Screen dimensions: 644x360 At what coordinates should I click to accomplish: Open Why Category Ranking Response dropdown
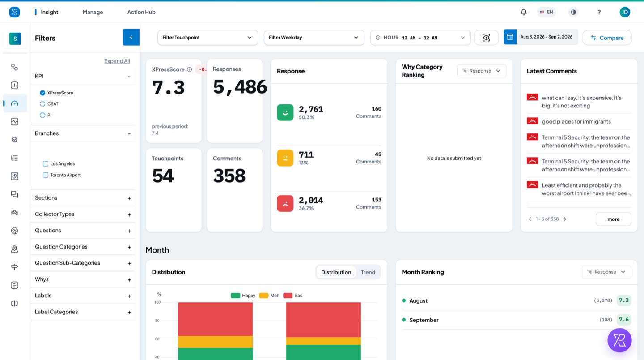482,71
